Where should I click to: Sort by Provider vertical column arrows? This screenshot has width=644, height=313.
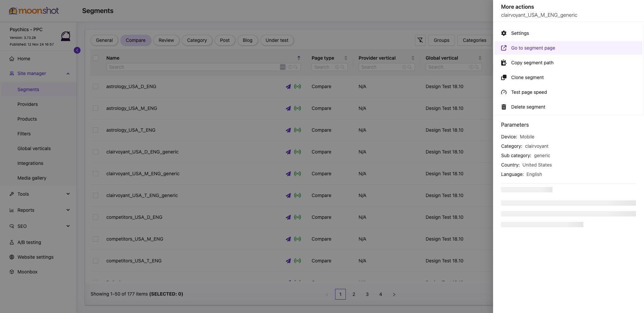[413, 58]
